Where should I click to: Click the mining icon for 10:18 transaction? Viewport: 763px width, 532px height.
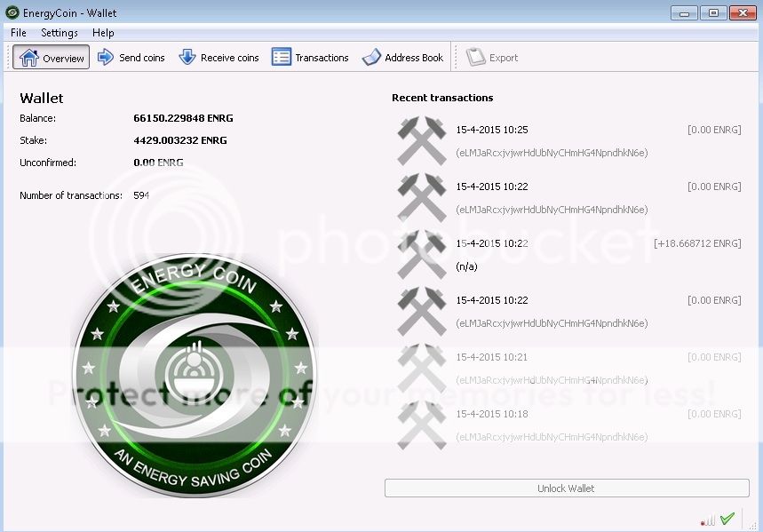click(421, 425)
